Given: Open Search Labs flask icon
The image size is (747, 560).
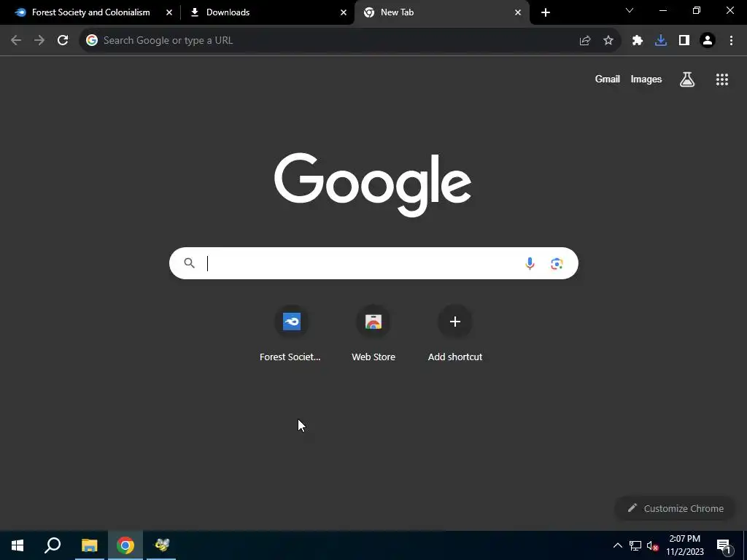Looking at the screenshot, I should coord(687,79).
